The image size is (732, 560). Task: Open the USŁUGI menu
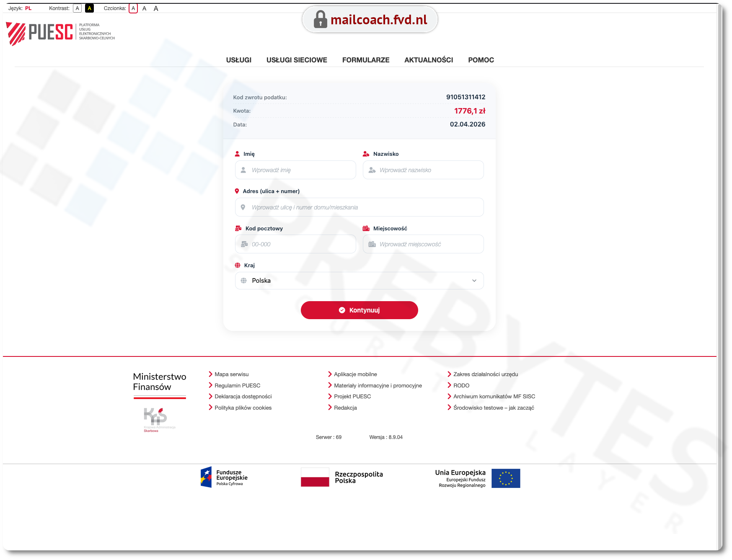click(238, 60)
